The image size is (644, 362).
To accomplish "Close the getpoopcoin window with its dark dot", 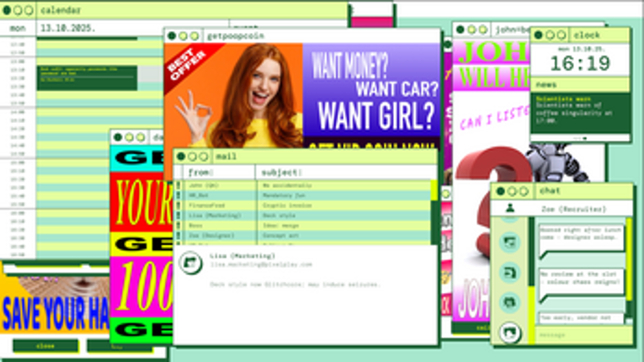I will [172, 36].
